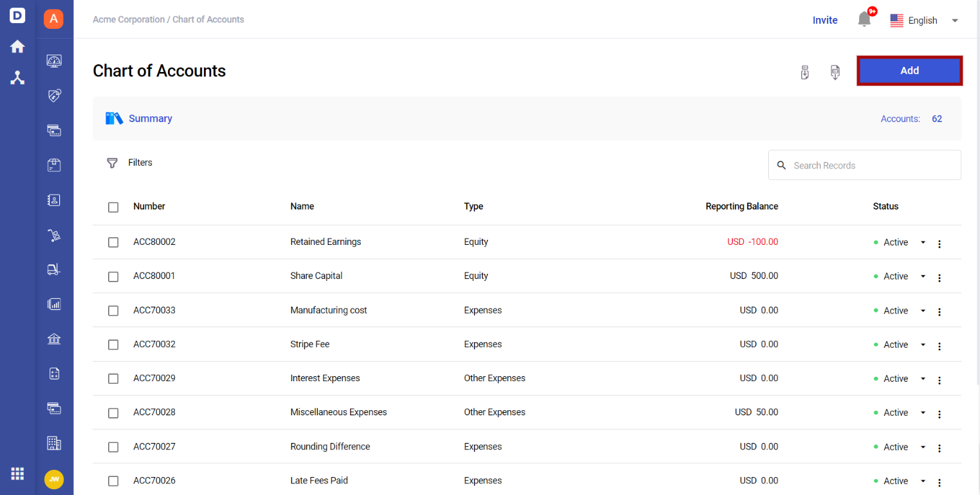The width and height of the screenshot is (980, 495).
Task: Check the ACC80001 row checkbox
Action: pyautogui.click(x=113, y=276)
